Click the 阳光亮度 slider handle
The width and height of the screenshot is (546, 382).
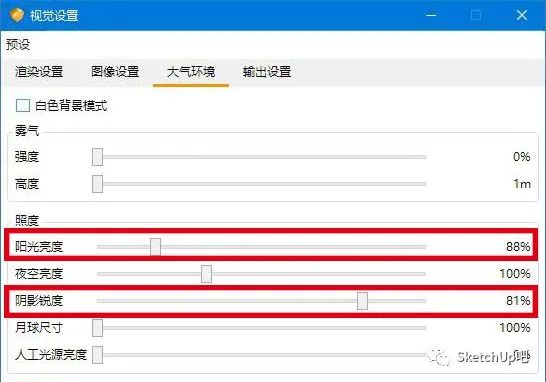[155, 247]
